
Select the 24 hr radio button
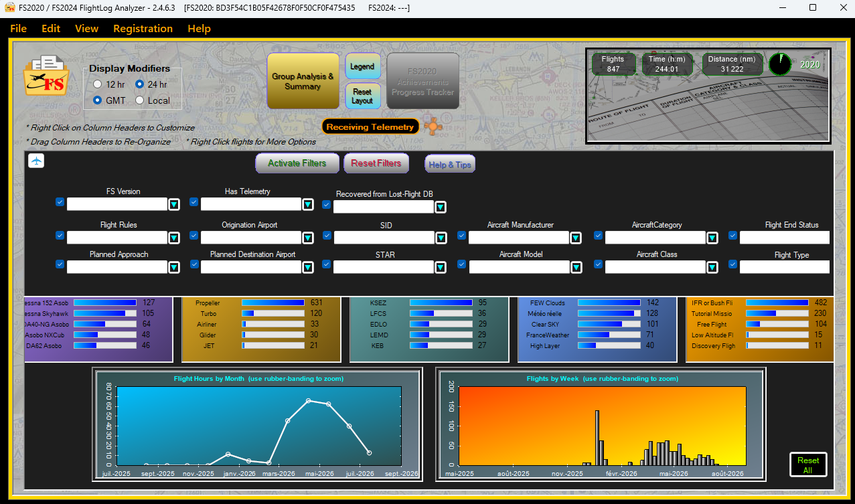click(140, 84)
